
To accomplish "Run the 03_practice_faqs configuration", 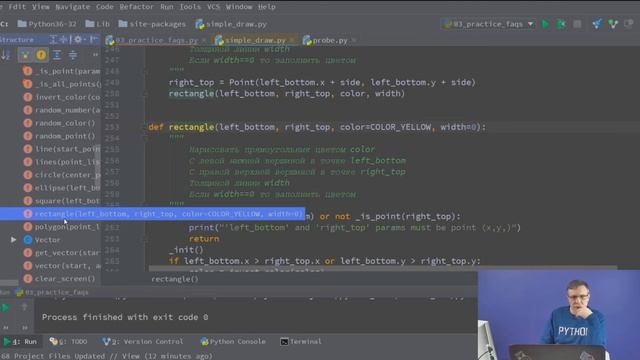I will (545, 24).
